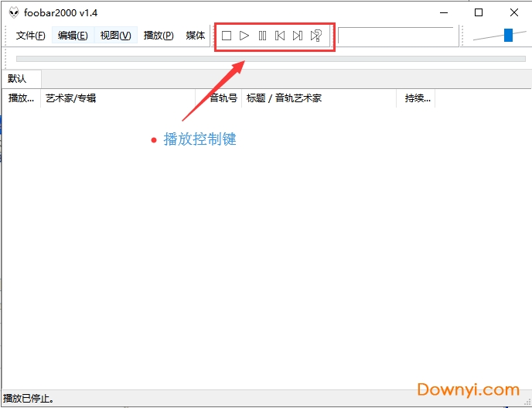Close the foobar2000 window
This screenshot has width=532, height=408.
(514, 13)
